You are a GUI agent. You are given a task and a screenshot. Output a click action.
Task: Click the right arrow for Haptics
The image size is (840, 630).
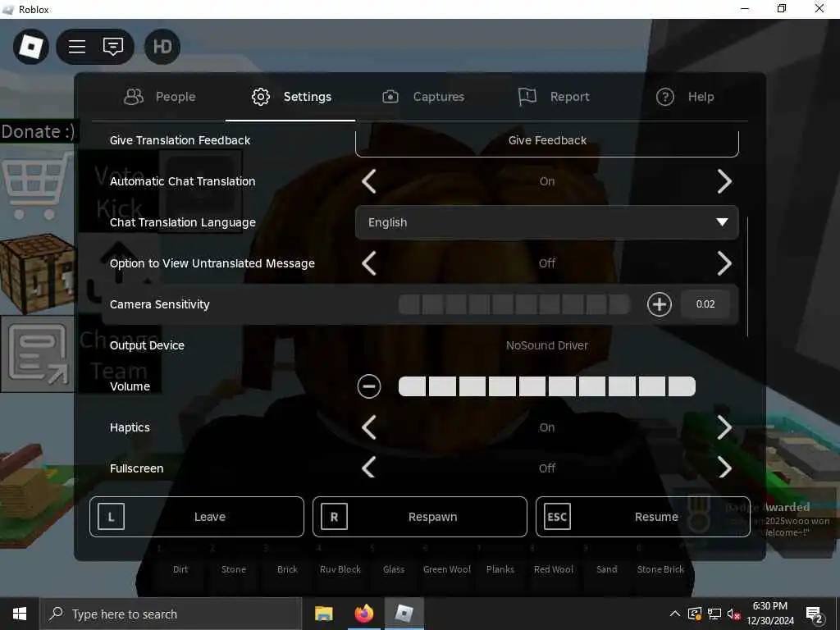point(724,427)
